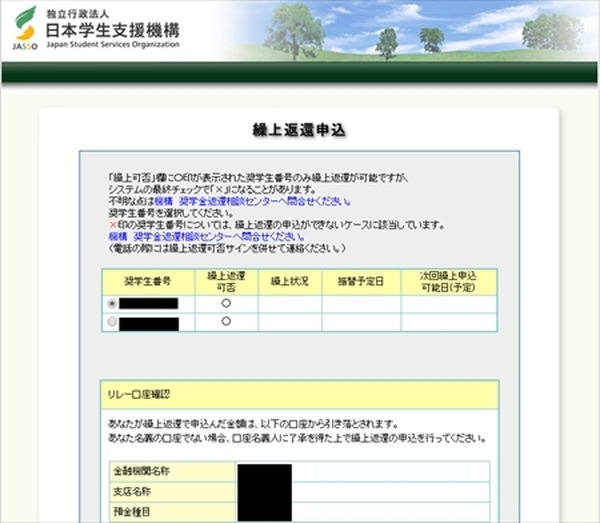Viewport: 600px width, 523px height.
Task: Select the second scholarship number radio button
Action: [x=112, y=322]
